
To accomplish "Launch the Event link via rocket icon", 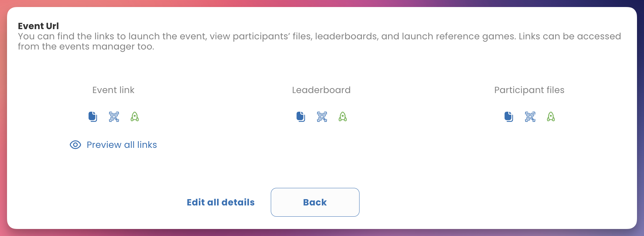I will click(135, 117).
